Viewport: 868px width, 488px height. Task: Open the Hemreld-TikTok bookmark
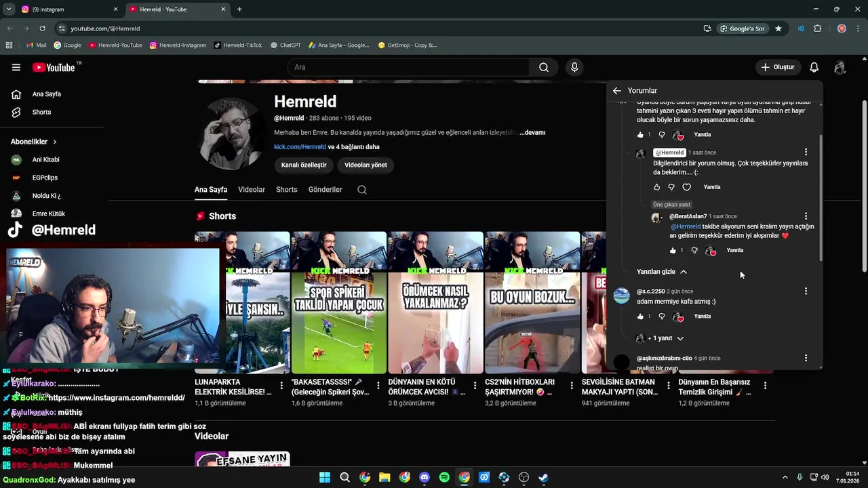click(x=238, y=45)
